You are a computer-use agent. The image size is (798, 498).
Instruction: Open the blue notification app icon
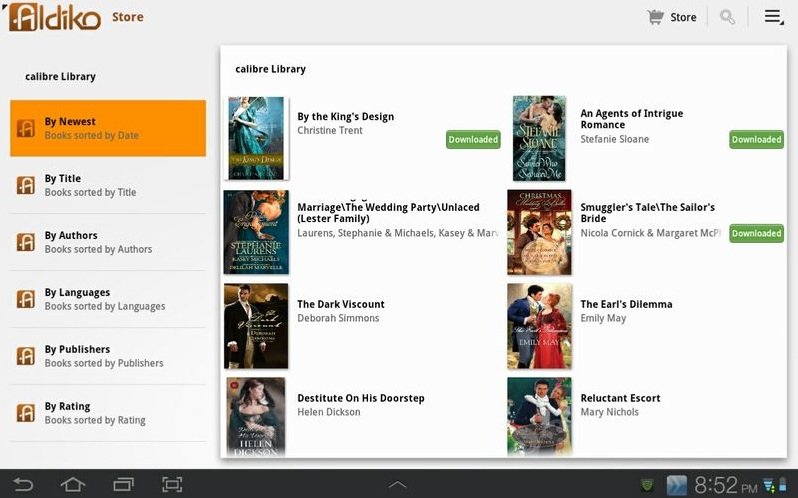(676, 485)
